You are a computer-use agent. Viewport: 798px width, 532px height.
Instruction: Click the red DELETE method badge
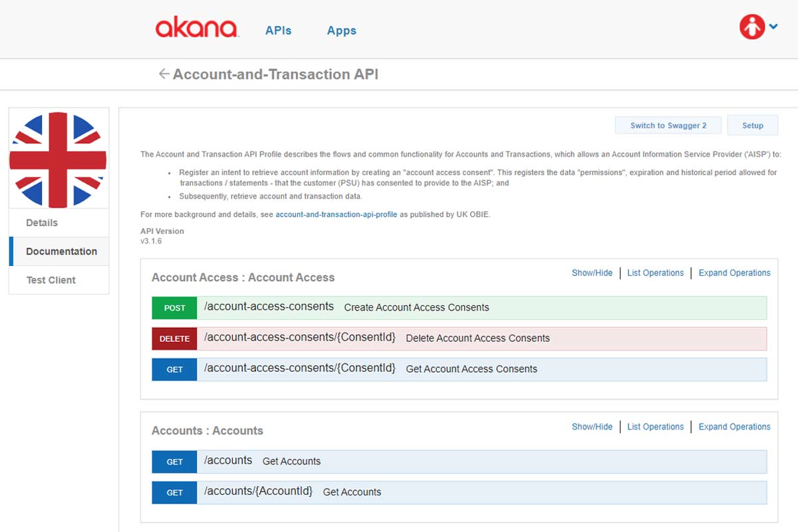[x=174, y=338]
